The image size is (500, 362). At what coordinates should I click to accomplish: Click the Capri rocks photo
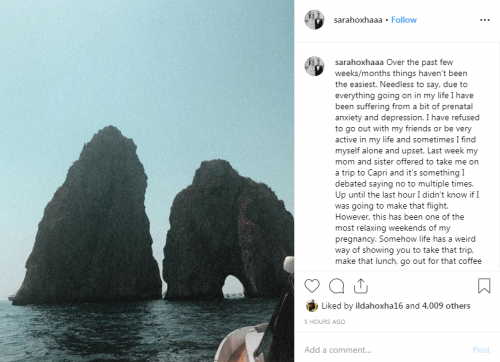pyautogui.click(x=147, y=181)
